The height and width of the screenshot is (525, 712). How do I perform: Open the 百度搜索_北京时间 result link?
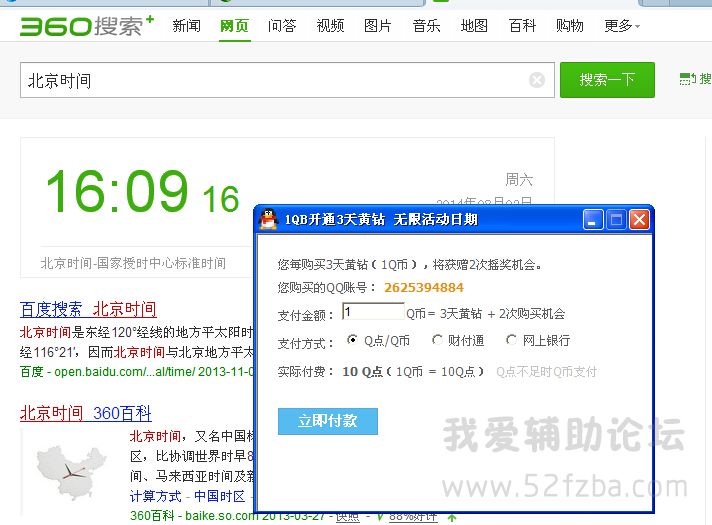pyautogui.click(x=88, y=309)
